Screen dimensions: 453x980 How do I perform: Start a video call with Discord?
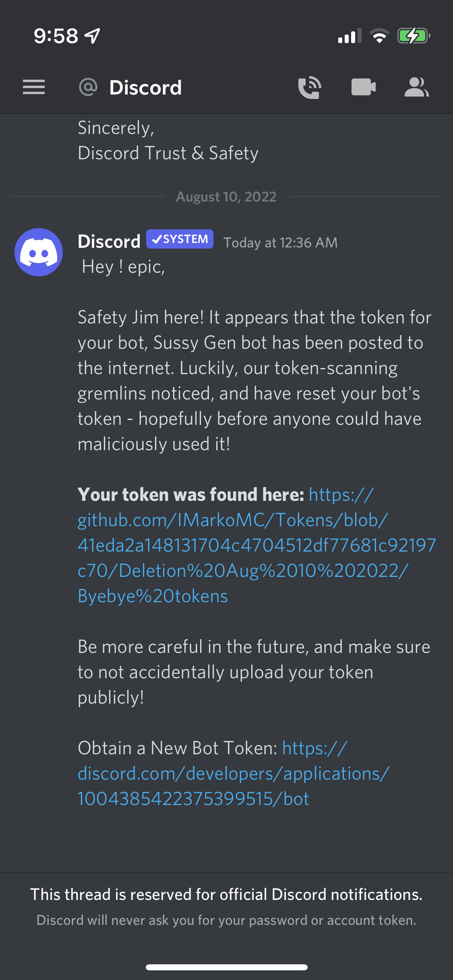[363, 87]
